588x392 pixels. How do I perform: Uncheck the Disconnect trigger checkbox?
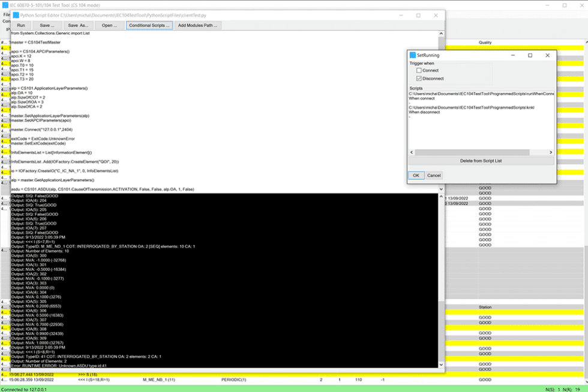coord(418,78)
